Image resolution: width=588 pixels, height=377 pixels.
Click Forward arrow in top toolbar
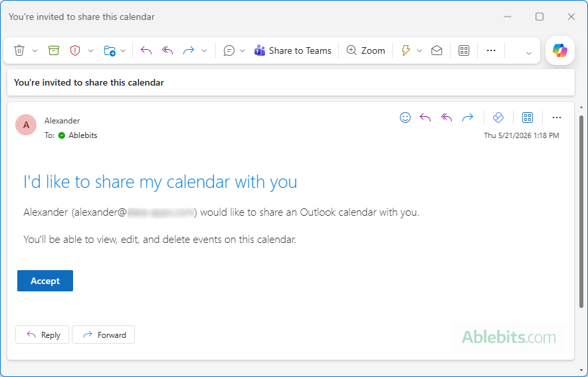point(188,50)
